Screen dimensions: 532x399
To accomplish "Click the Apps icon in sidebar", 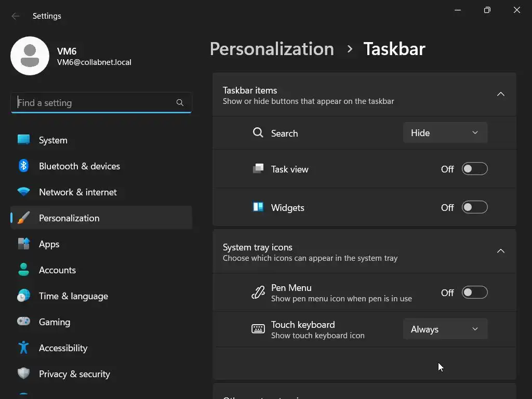I will click(x=23, y=244).
